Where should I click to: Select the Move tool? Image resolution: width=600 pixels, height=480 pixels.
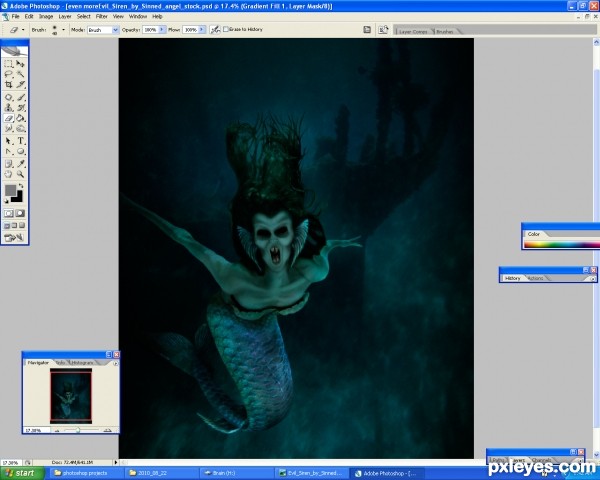pos(20,64)
